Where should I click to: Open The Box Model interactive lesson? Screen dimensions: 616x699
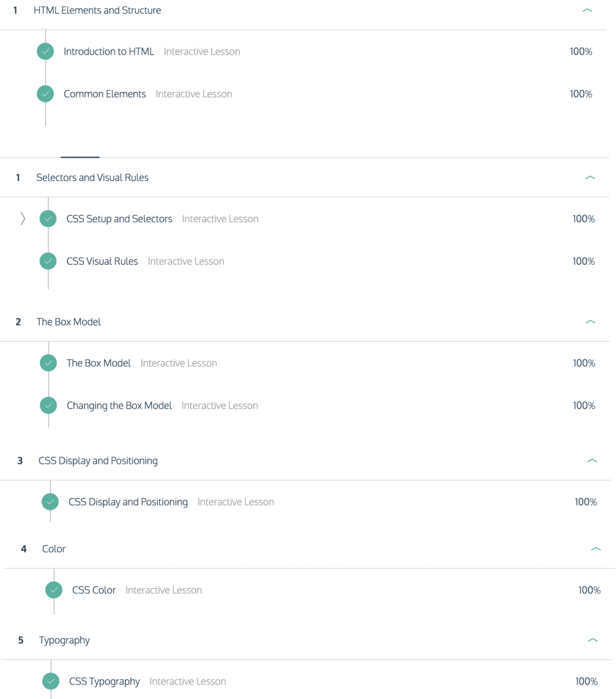(99, 363)
